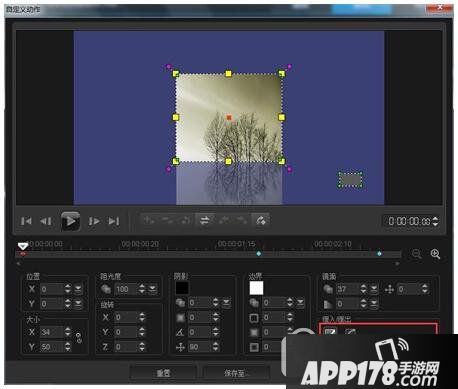Click the reverse keyframes toolbar icon
The height and width of the screenshot is (389, 458).
click(186, 220)
